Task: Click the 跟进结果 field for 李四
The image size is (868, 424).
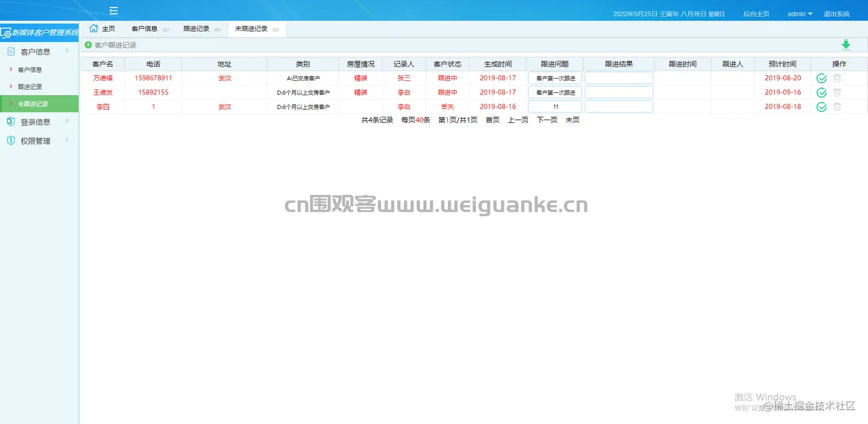Action: point(619,107)
